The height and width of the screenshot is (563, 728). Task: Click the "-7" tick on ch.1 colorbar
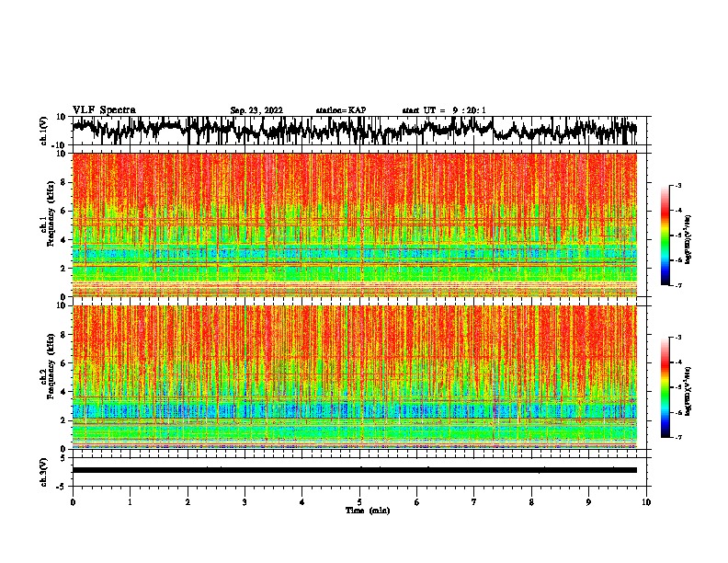[x=677, y=285]
